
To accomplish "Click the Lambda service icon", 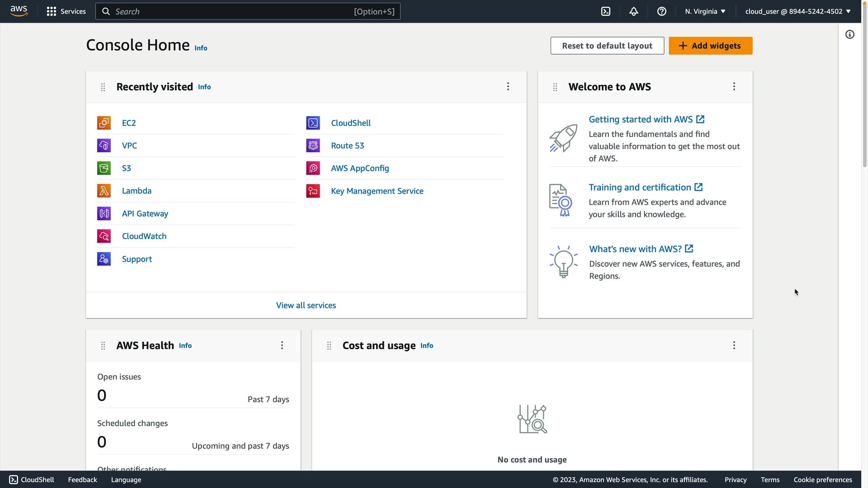I will coord(104,191).
